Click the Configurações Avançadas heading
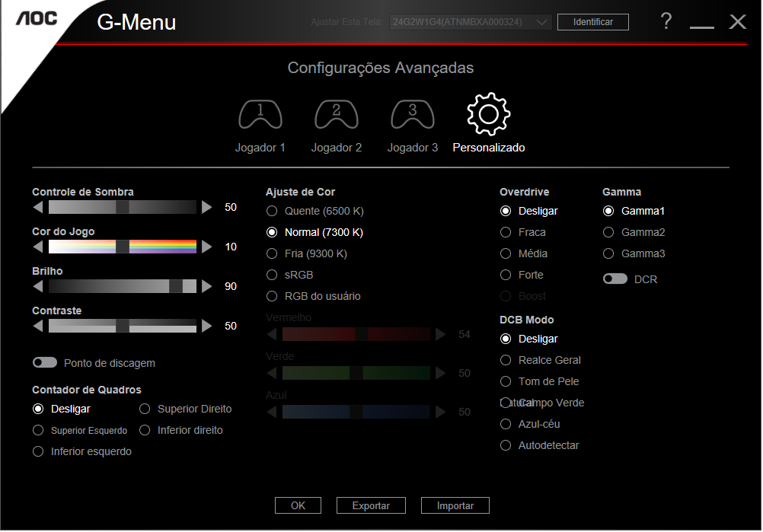This screenshot has width=763, height=532. coord(381,68)
